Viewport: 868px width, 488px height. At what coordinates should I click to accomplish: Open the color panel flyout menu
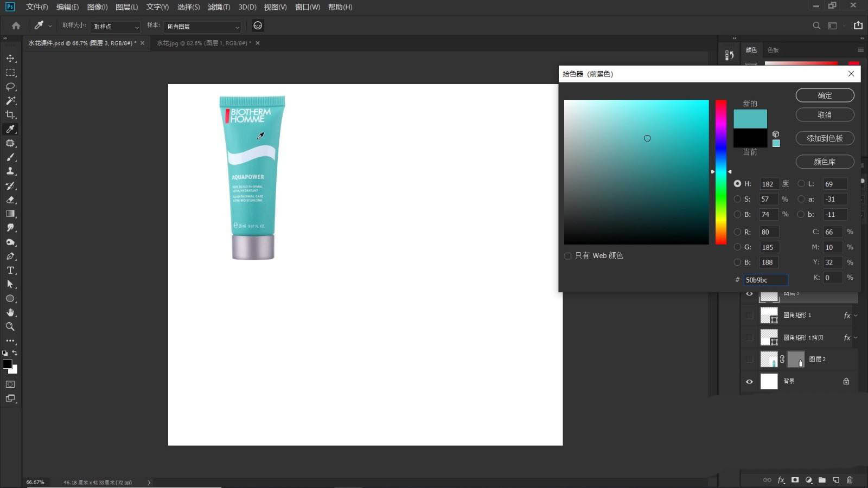coord(860,50)
